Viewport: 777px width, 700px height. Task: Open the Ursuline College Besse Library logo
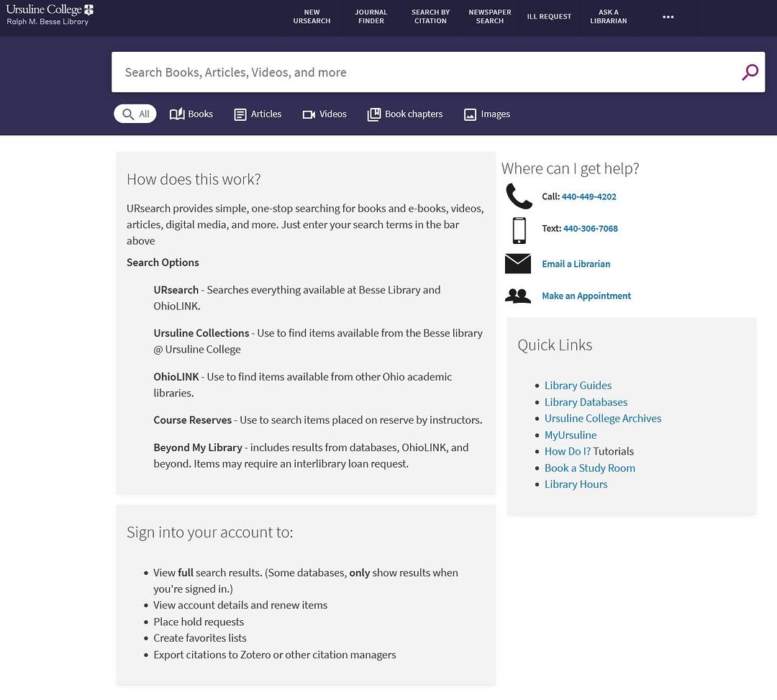[50, 15]
